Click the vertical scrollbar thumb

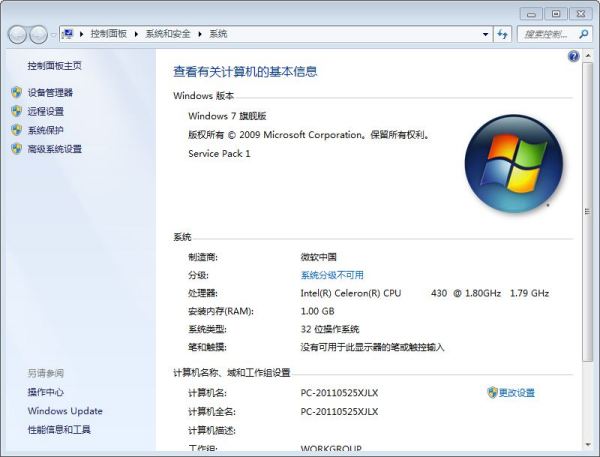click(587, 212)
